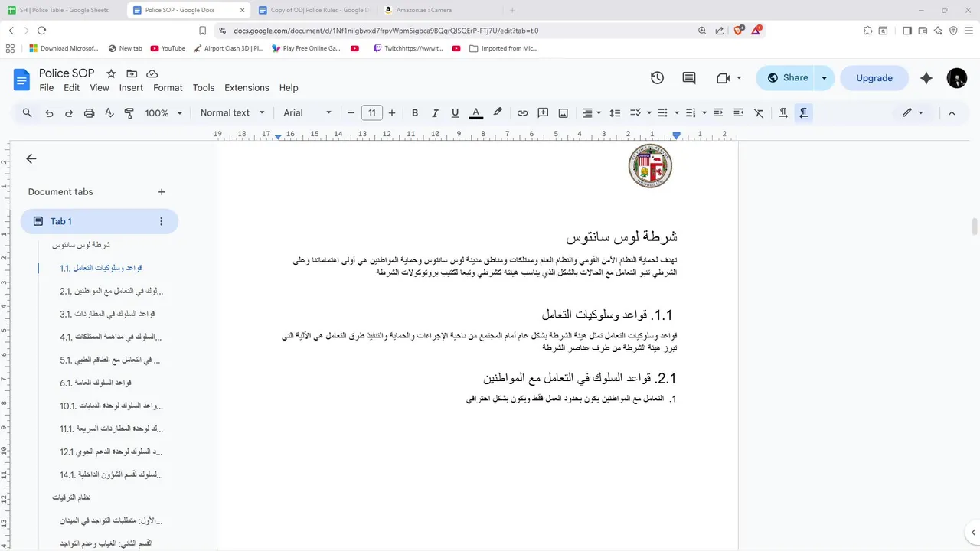Open the File menu
980x551 pixels.
tap(47, 88)
